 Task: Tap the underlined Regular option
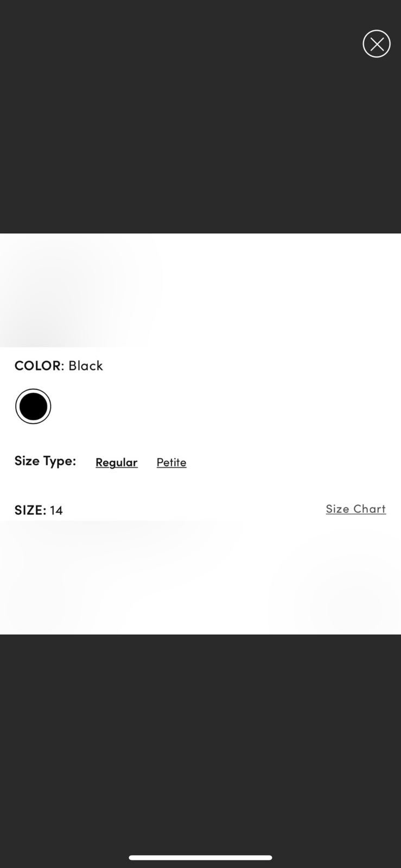click(117, 462)
